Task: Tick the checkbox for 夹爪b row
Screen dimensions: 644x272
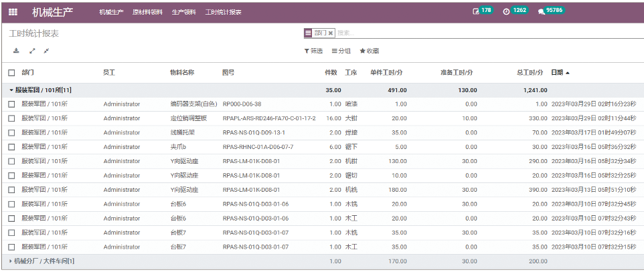Action: tap(11, 146)
